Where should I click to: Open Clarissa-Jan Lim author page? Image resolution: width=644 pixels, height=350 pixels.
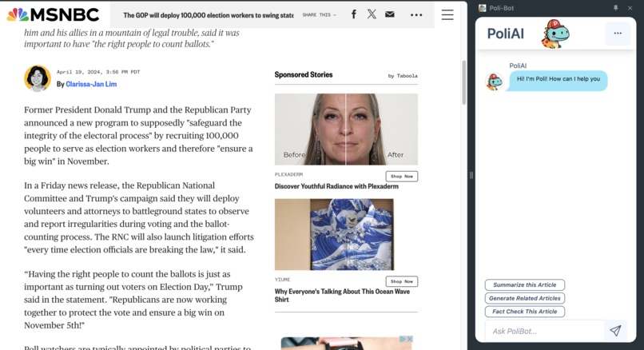(x=91, y=84)
